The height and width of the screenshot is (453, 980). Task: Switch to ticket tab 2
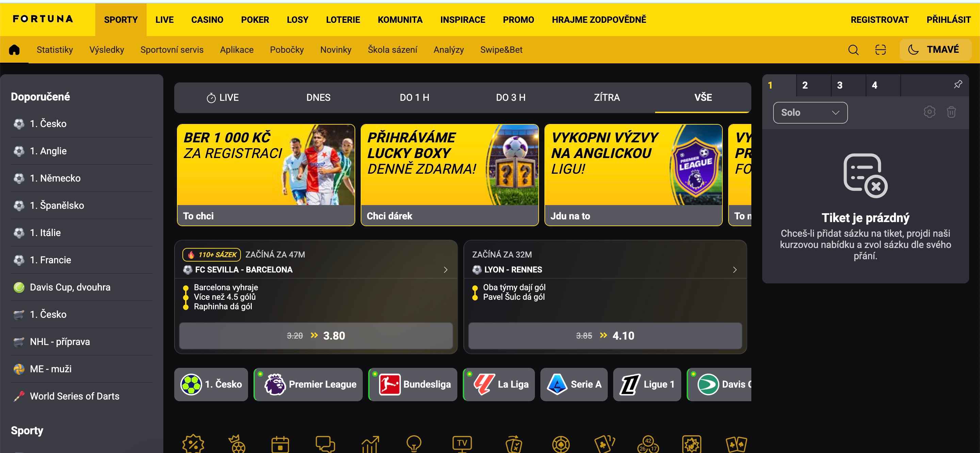(814, 85)
